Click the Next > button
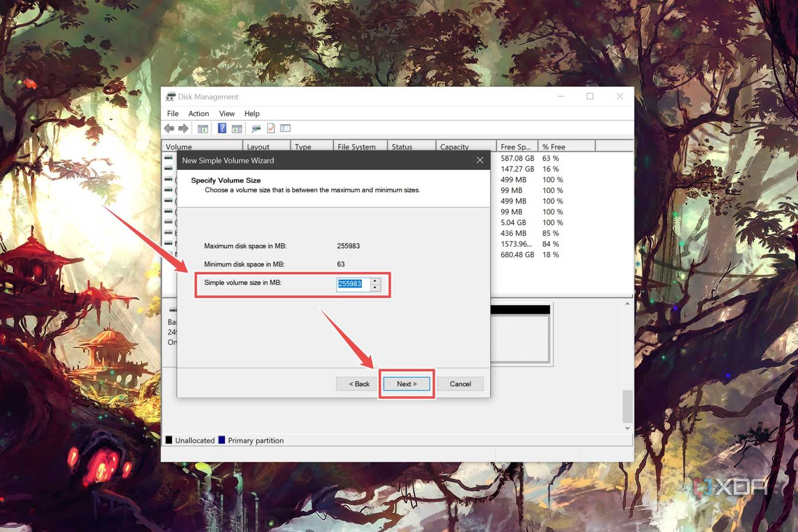Image resolution: width=798 pixels, height=532 pixels. coord(407,384)
